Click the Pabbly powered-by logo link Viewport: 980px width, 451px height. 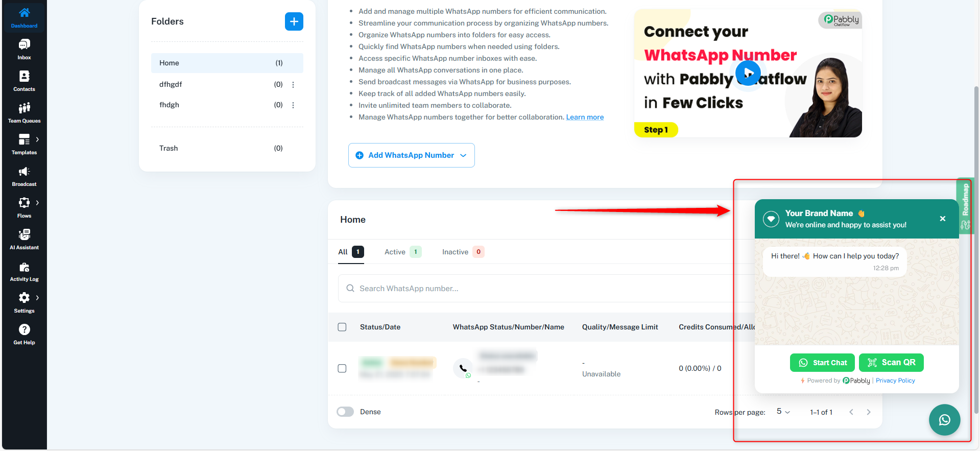[856, 381]
